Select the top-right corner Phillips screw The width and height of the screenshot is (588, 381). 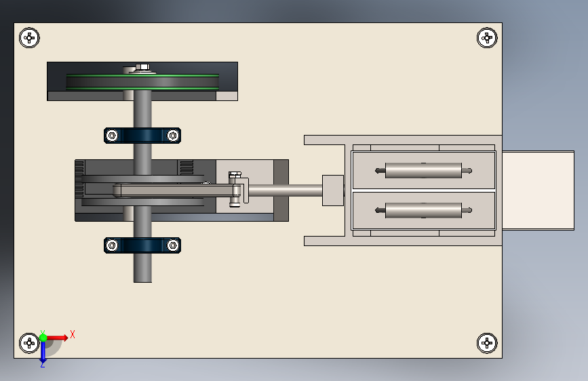coord(487,37)
